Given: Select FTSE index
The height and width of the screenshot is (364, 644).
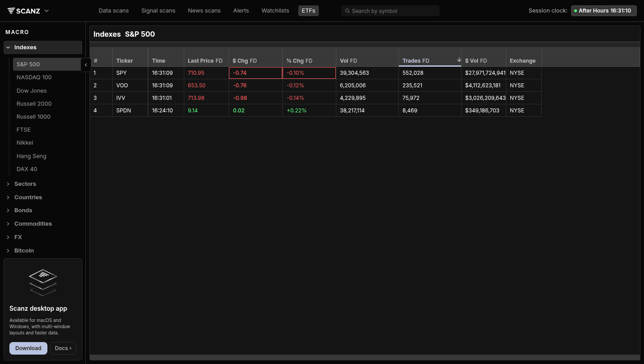Looking at the screenshot, I should pos(24,130).
